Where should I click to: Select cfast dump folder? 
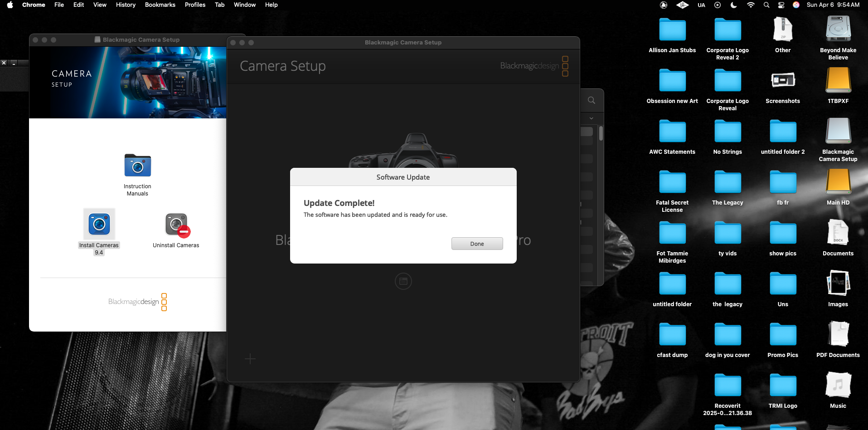[x=672, y=335]
